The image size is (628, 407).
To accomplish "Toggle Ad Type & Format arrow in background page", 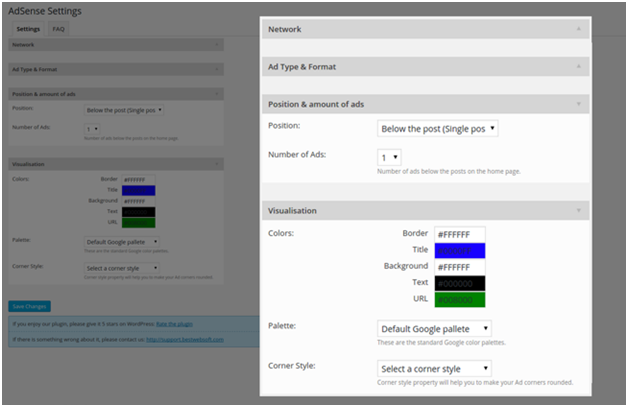I will point(217,69).
